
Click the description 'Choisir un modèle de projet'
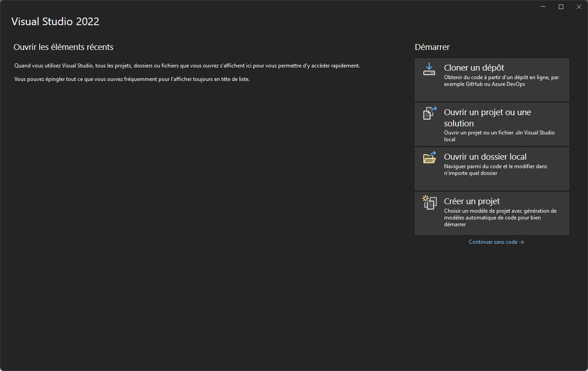500,217
